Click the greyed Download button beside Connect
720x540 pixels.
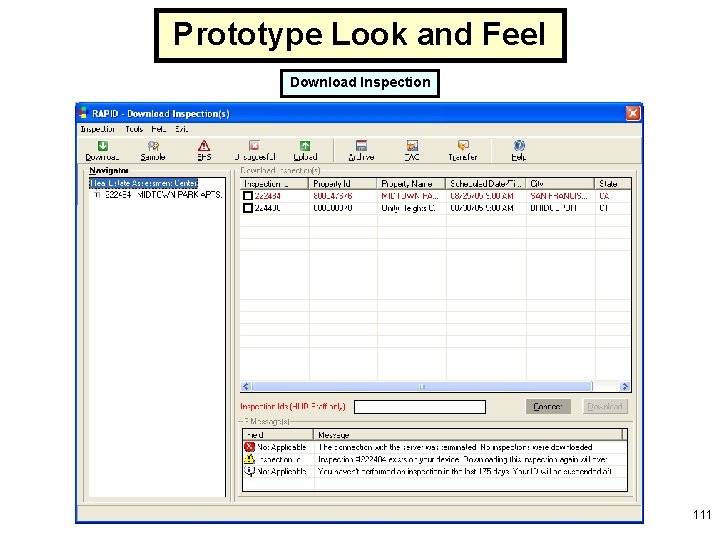(x=605, y=406)
